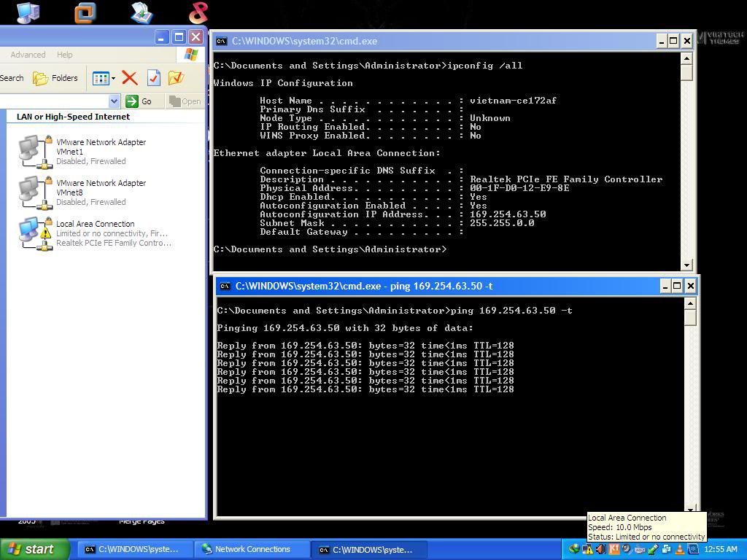Click the Go button

pyautogui.click(x=139, y=101)
